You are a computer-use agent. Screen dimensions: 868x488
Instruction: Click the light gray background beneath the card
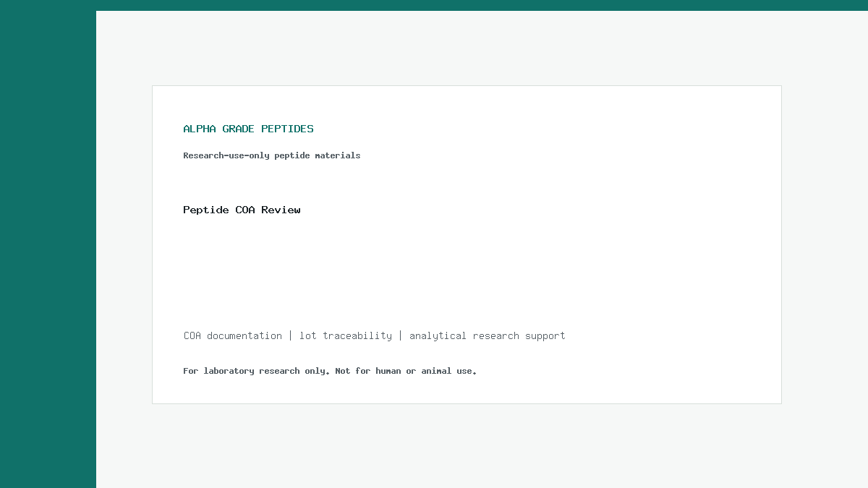click(x=467, y=445)
